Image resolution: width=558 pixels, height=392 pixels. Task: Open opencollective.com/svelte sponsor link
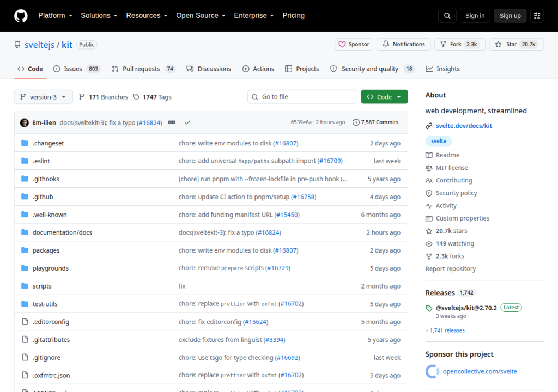pos(480,371)
